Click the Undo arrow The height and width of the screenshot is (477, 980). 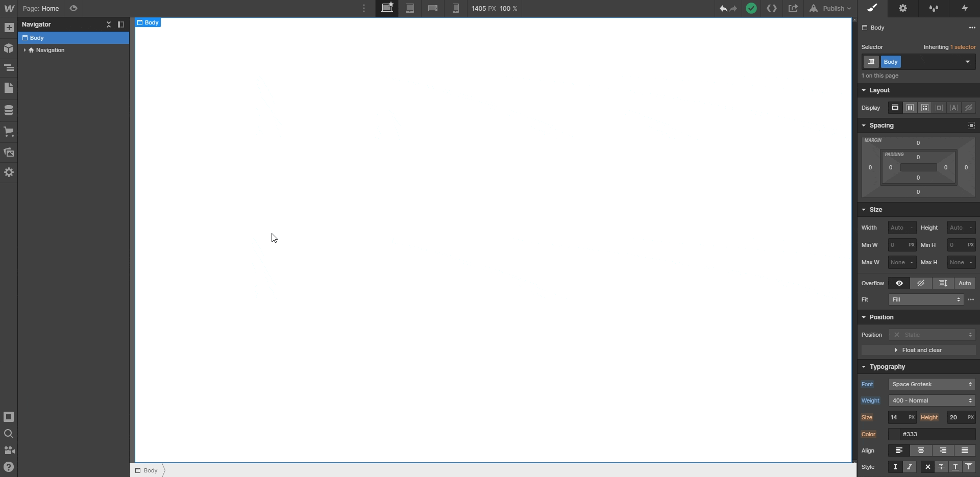tap(723, 8)
